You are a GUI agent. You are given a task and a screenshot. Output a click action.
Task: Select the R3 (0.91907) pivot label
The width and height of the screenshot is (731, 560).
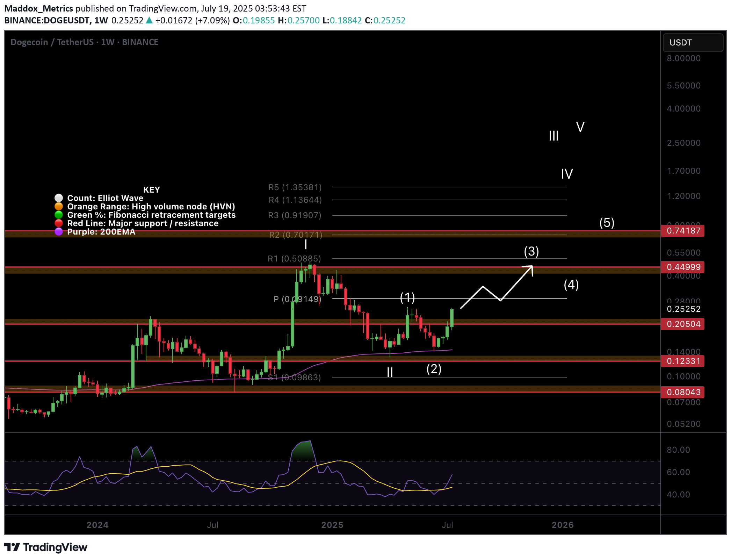click(x=295, y=215)
